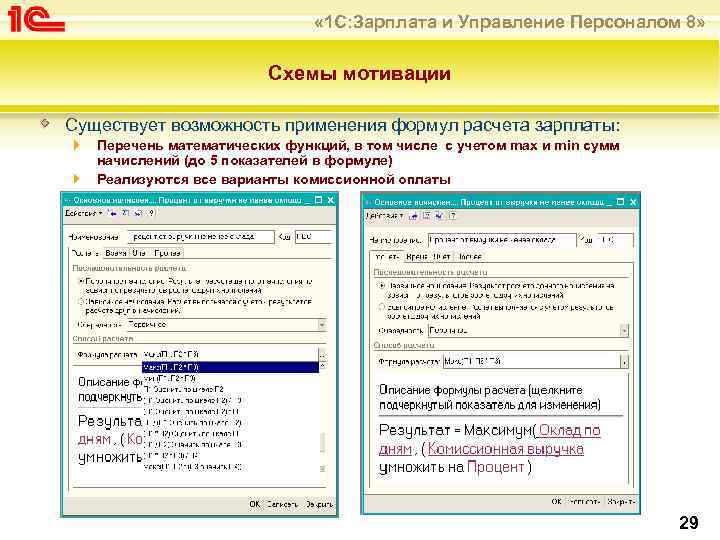Click help icon in right window toolbar
The image size is (720, 540).
pos(452,215)
